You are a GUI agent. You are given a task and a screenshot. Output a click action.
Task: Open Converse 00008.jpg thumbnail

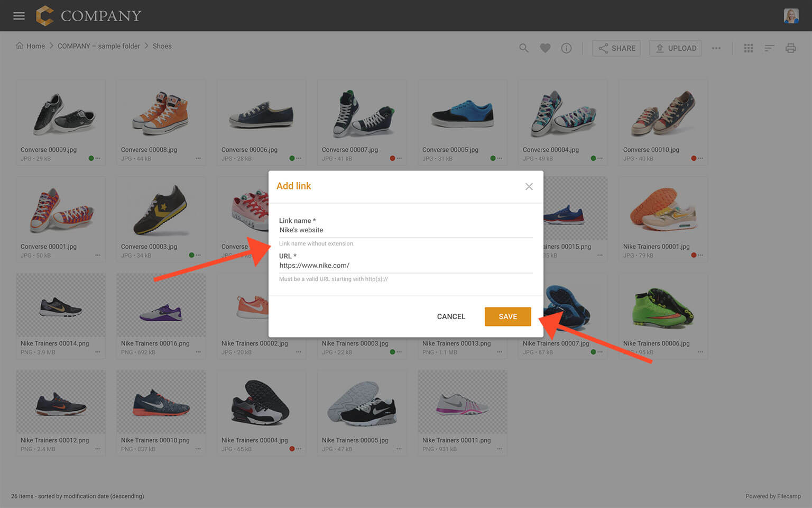[161, 113]
